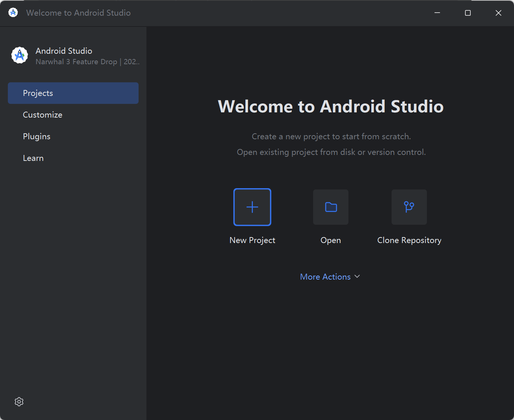This screenshot has width=514, height=420.
Task: Click the Android Studio icon in the title bar
Action: [x=13, y=12]
